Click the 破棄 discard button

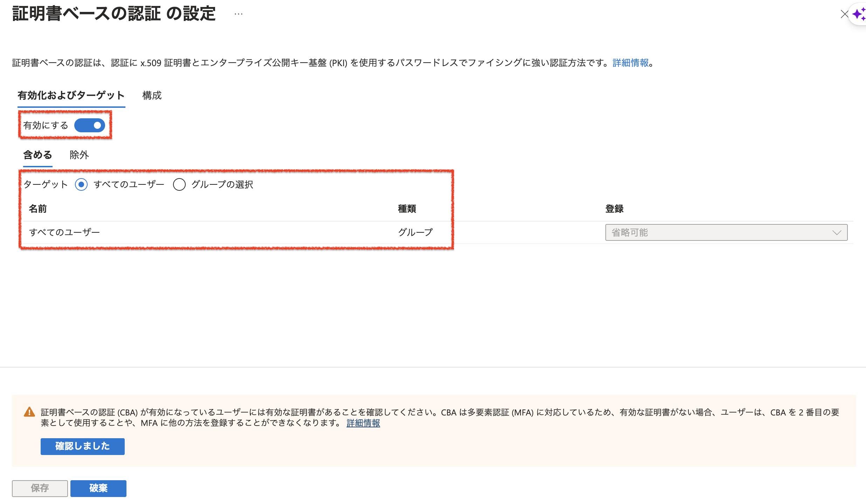(x=98, y=488)
